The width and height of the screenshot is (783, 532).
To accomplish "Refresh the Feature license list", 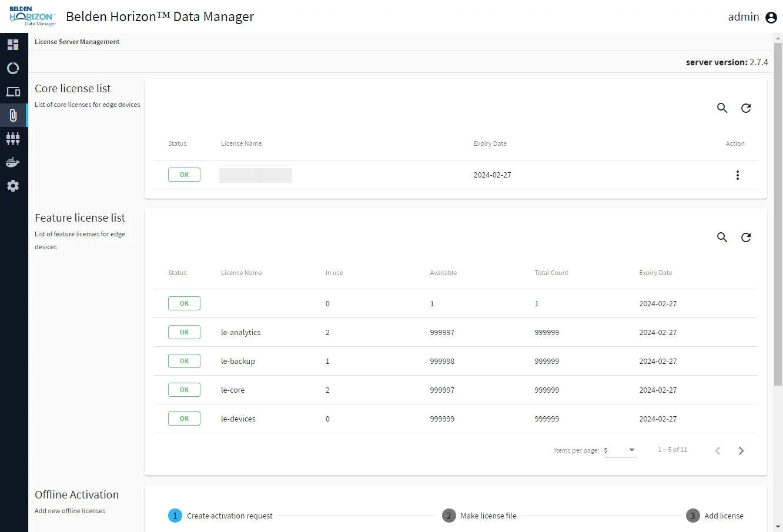I will click(746, 237).
